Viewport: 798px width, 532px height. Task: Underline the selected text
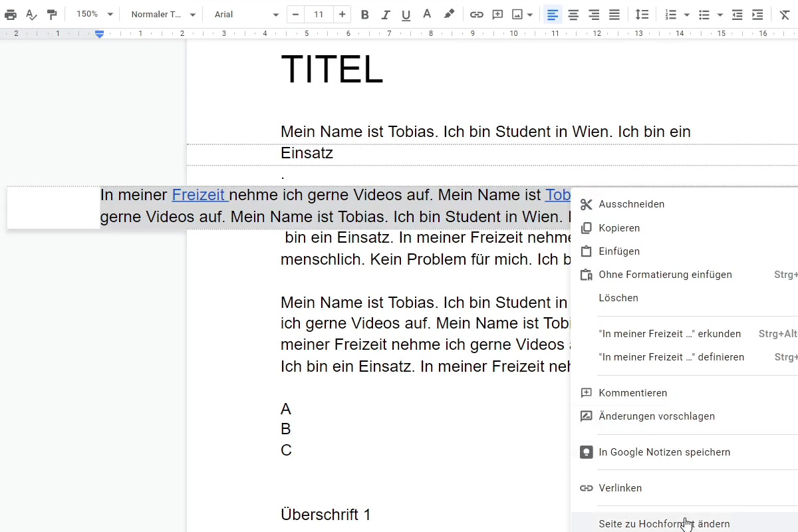pos(406,14)
